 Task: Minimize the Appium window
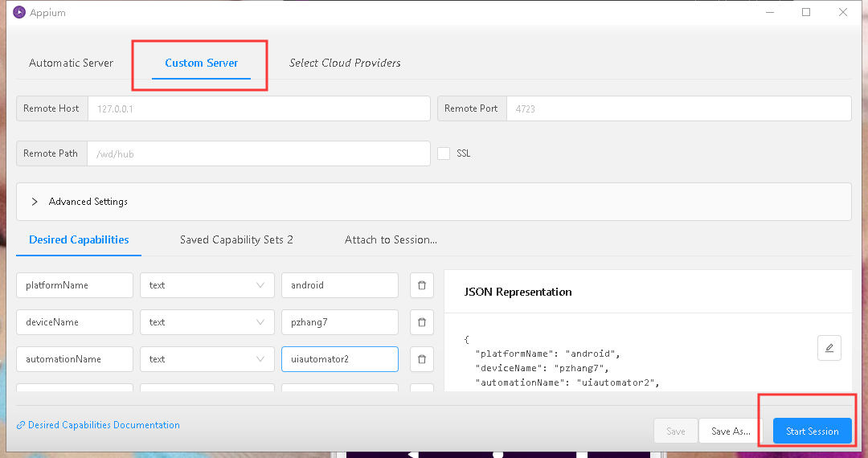point(769,12)
